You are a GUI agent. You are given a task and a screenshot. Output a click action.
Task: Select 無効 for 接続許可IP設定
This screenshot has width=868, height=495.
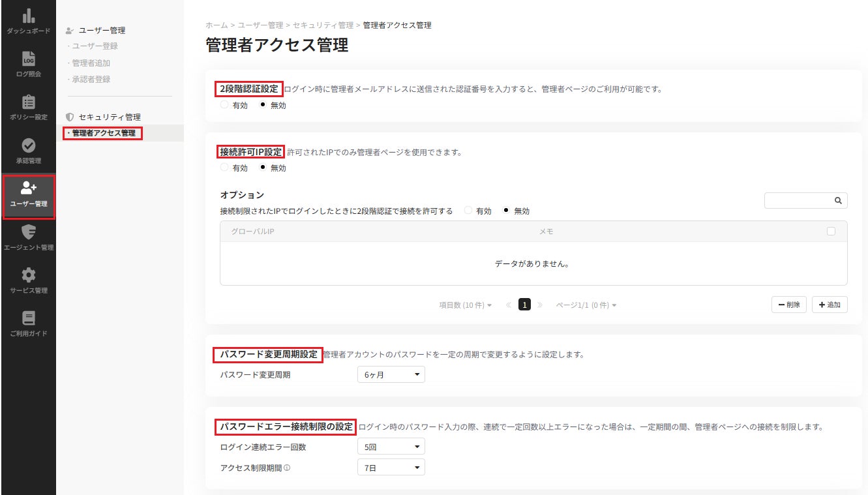pos(263,168)
